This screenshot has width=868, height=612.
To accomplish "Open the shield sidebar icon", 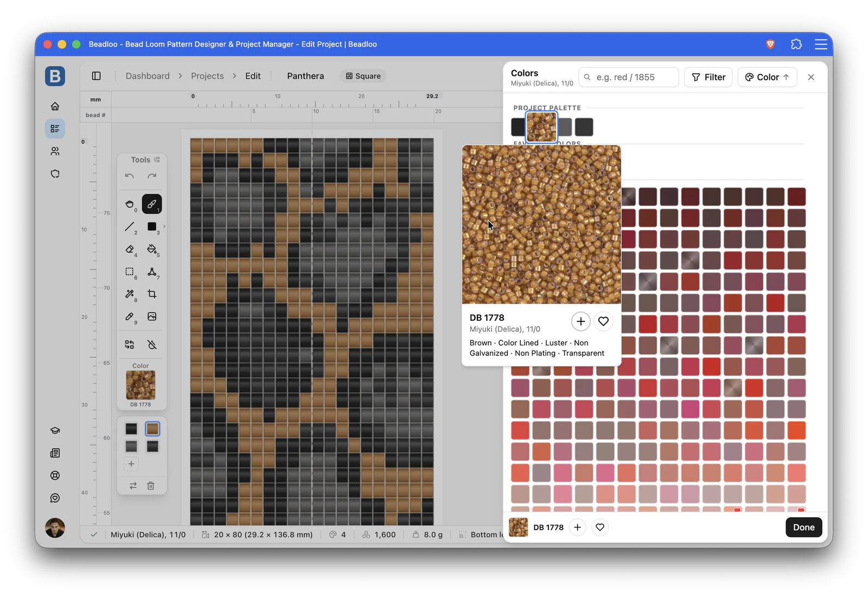I will point(55,174).
